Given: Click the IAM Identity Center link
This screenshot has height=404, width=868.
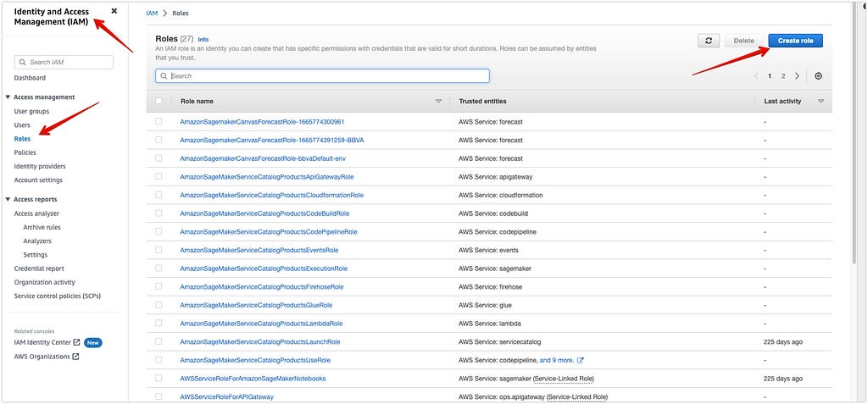Looking at the screenshot, I should (x=42, y=342).
